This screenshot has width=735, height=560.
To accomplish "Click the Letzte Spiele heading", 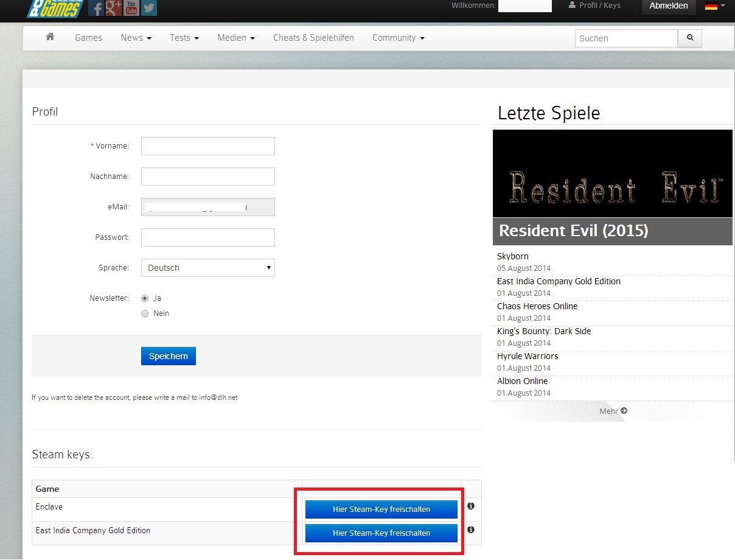I will pos(549,113).
